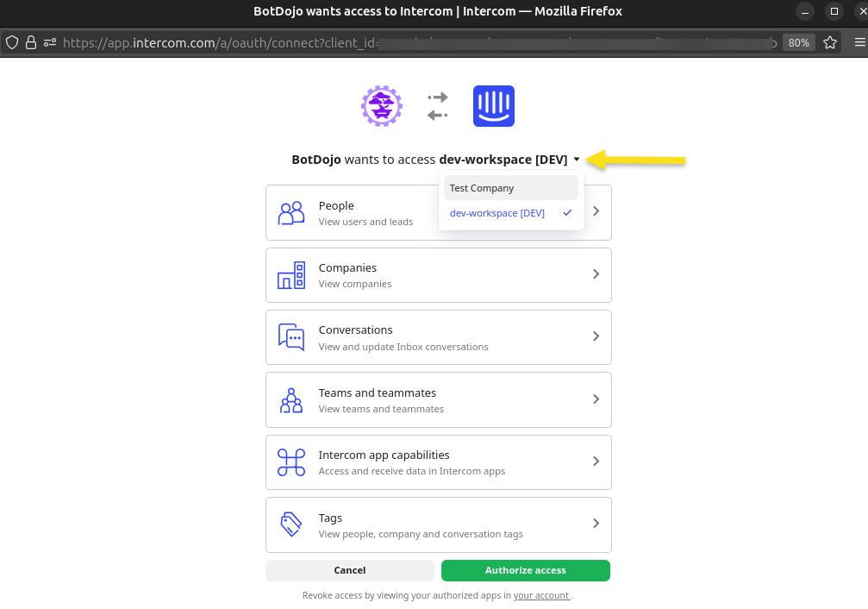Click the exchange arrows icon between logos
The width and height of the screenshot is (868, 609).
click(437, 106)
